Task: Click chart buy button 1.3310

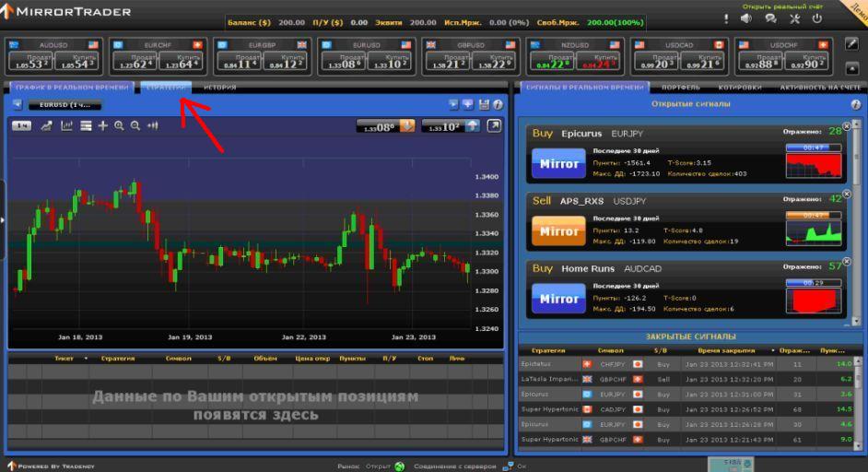Action: pyautogui.click(x=452, y=126)
